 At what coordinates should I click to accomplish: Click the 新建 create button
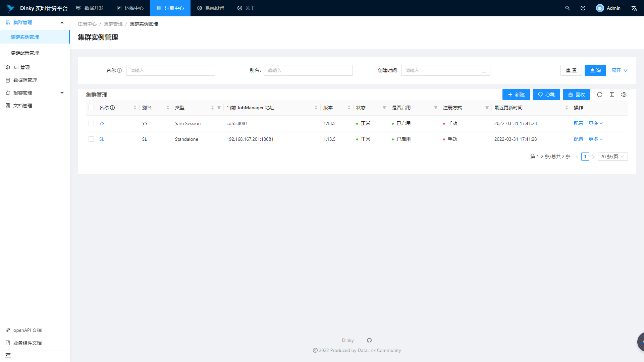516,95
